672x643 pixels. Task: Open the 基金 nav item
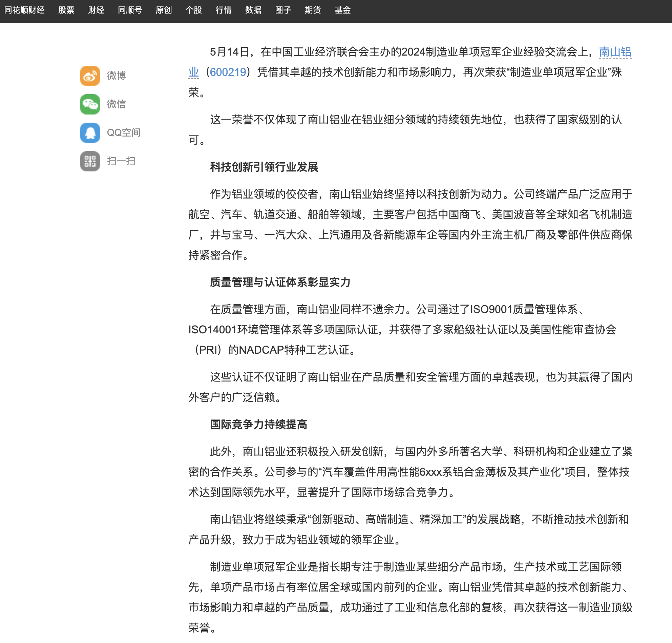(x=343, y=10)
